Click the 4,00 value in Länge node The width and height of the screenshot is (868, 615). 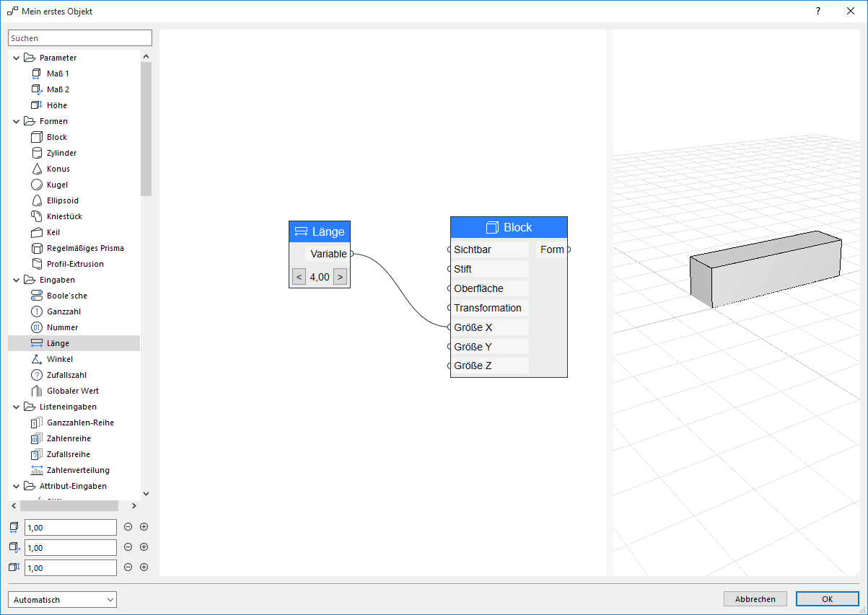point(320,277)
